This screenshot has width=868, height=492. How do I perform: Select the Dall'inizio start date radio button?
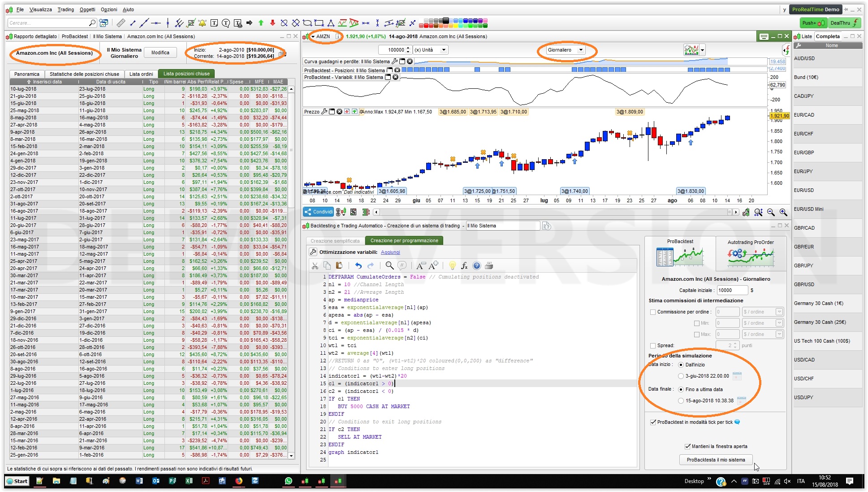[681, 365]
